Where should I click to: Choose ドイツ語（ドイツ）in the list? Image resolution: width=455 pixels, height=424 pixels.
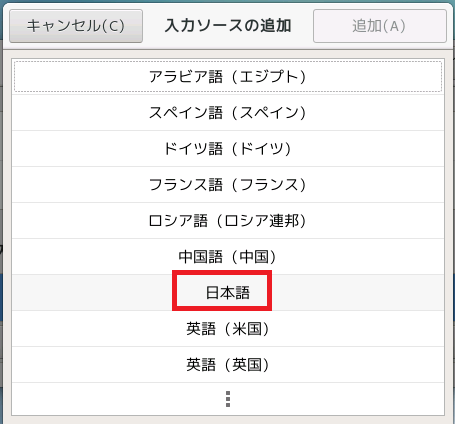tap(228, 149)
